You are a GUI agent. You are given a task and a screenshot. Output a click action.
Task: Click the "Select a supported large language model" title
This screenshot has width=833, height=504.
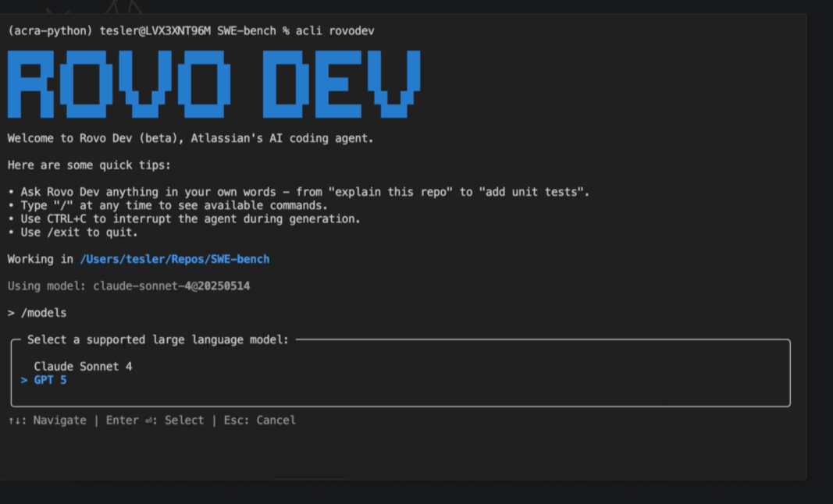point(158,340)
